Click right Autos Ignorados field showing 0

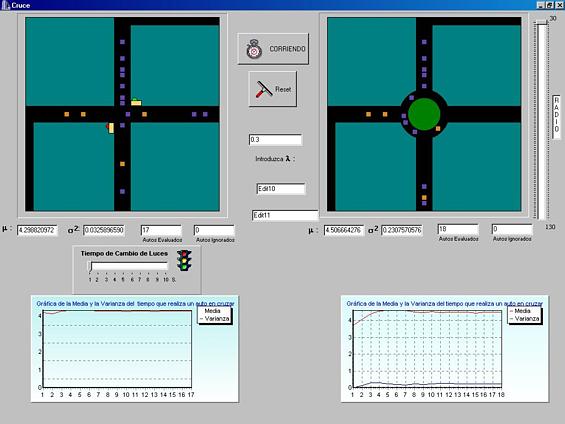pyautogui.click(x=512, y=229)
